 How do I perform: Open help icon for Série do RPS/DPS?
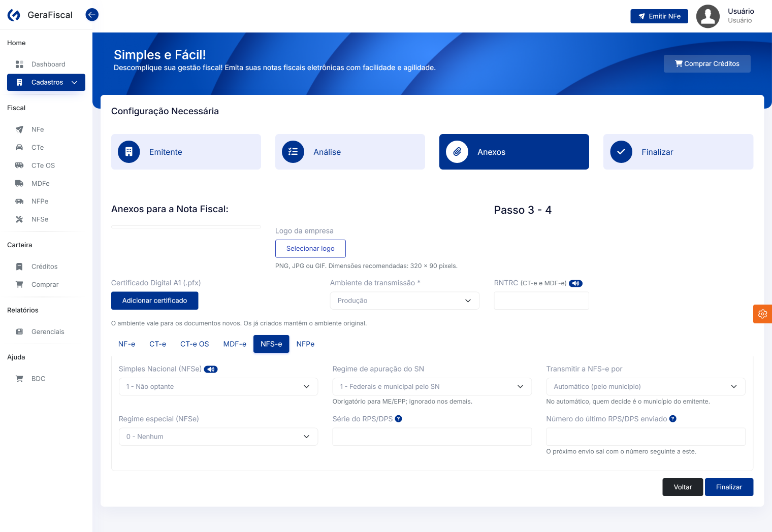[x=399, y=419]
